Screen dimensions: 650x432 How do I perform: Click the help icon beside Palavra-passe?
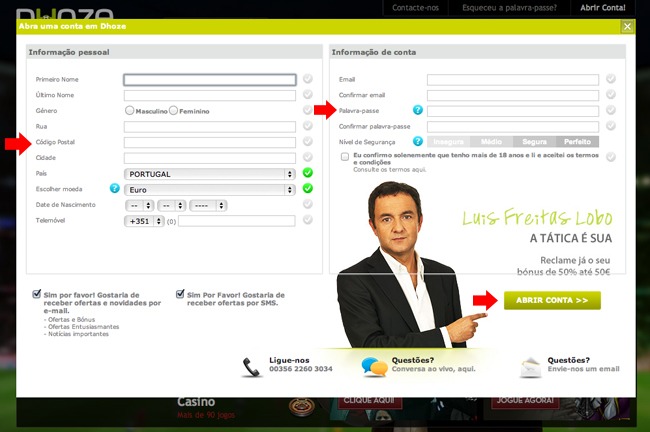[418, 110]
